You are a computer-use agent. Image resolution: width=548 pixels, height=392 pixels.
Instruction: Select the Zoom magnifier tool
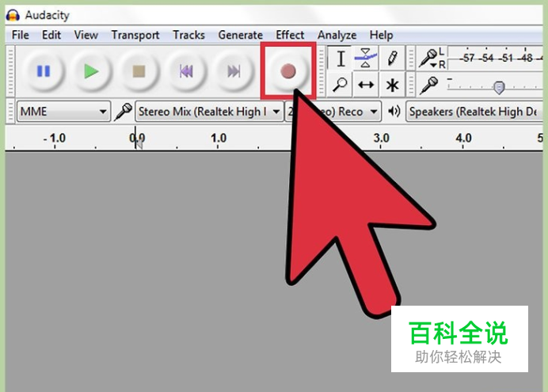[340, 85]
